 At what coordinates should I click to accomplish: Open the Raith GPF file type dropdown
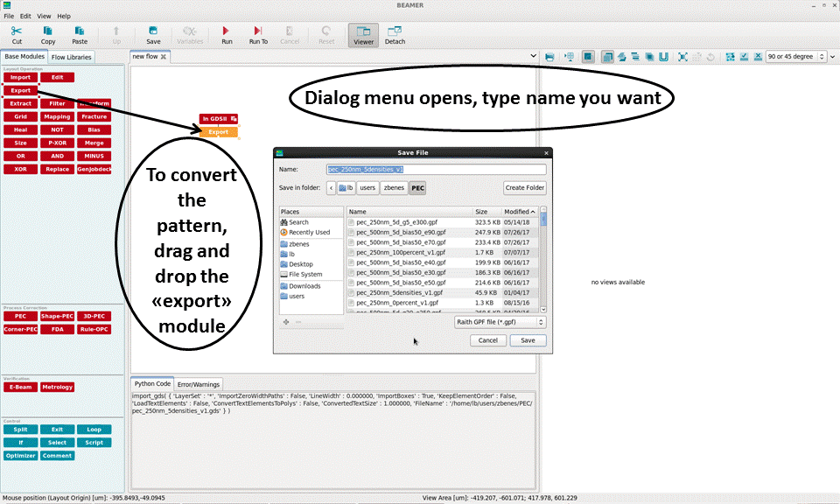(x=500, y=322)
